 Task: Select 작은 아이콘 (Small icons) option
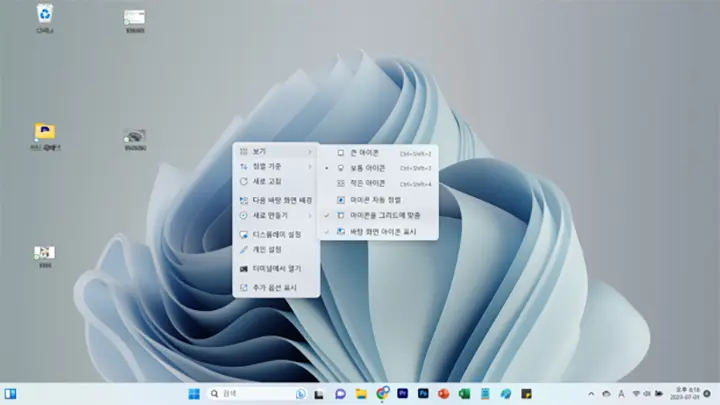[378, 184]
